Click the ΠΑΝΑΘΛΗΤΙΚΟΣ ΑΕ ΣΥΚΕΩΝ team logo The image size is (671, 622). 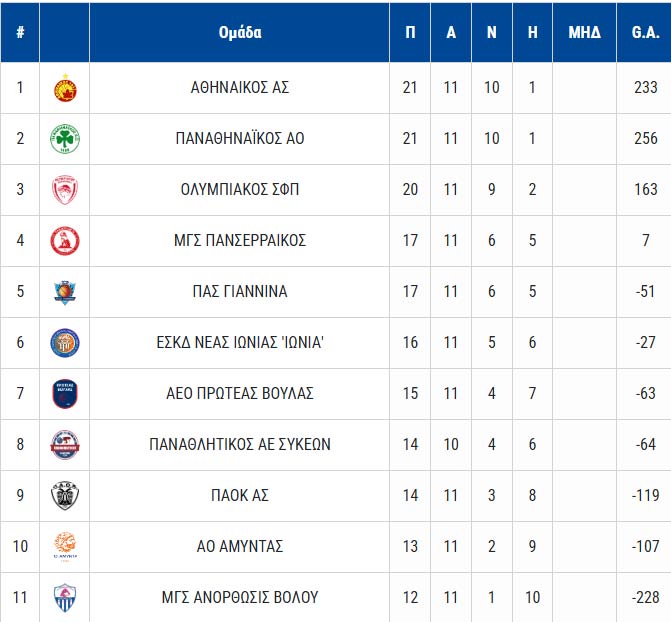[x=65, y=445]
